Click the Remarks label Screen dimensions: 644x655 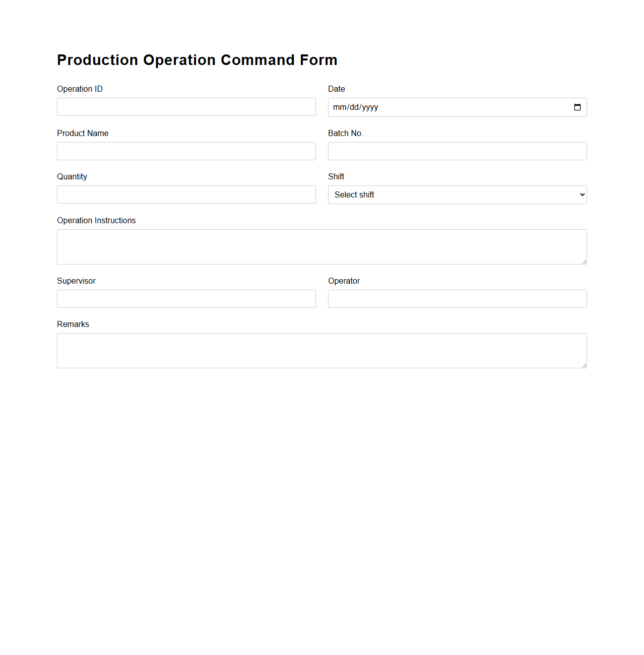point(73,324)
